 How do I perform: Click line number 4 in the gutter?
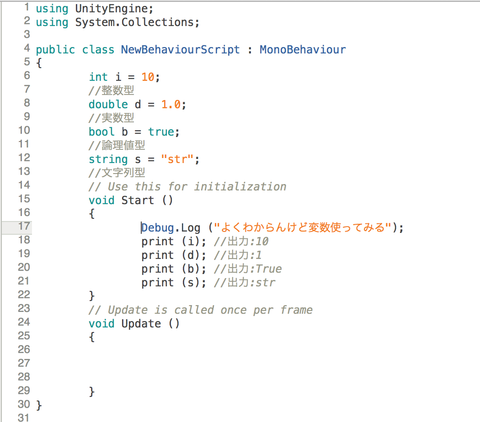tap(27, 48)
